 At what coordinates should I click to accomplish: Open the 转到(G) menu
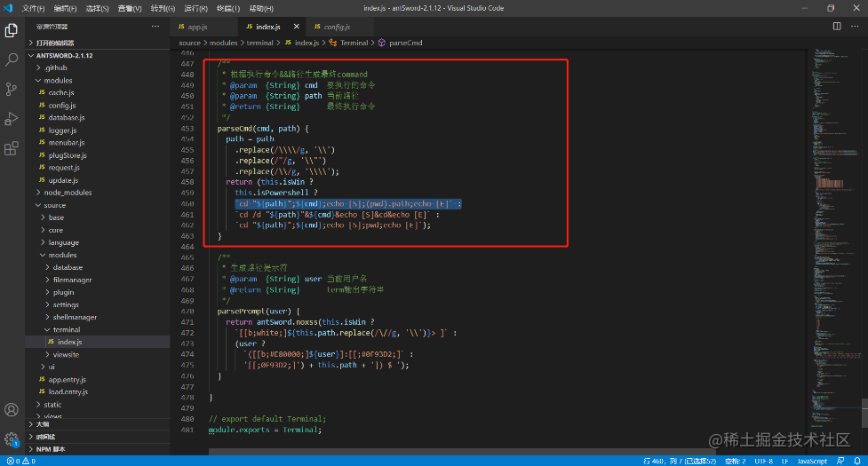(x=163, y=8)
